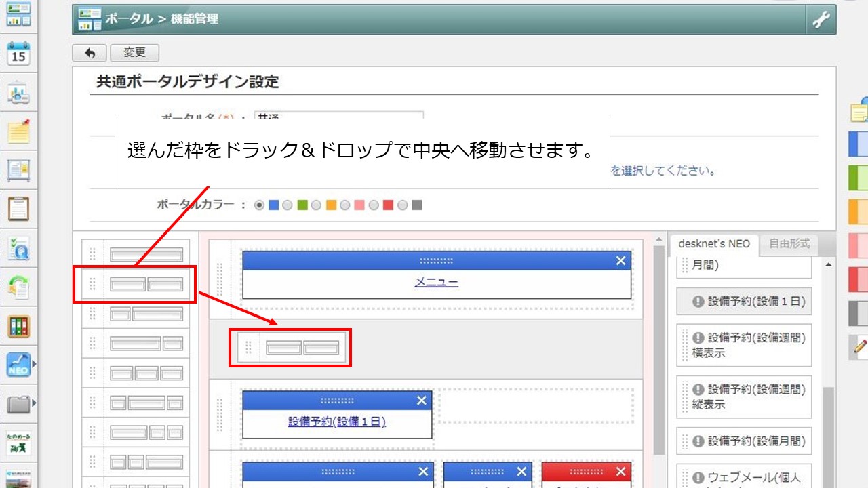
Task: Select 設備予約(設備週間) 縦表示 in parts list
Action: coord(744,397)
